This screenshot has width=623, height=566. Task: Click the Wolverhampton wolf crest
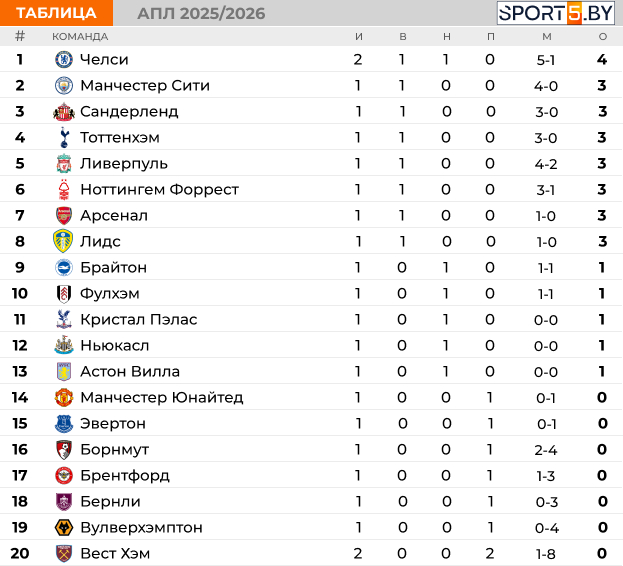64,527
